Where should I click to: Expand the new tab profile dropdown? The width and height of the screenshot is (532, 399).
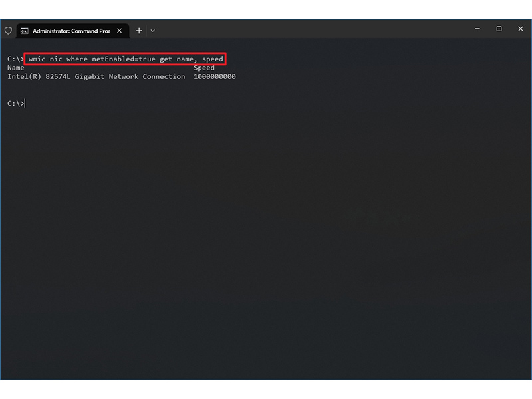(x=153, y=31)
